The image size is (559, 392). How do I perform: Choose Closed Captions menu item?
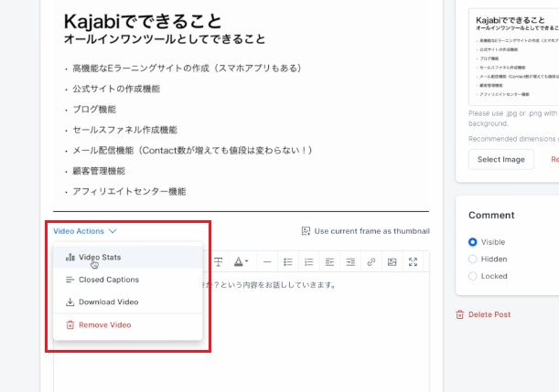(x=128, y=280)
